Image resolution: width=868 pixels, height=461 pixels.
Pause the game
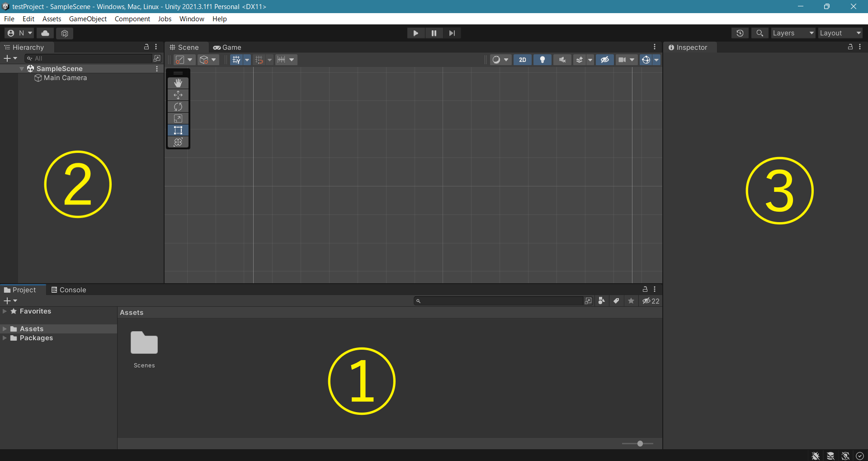tap(434, 33)
